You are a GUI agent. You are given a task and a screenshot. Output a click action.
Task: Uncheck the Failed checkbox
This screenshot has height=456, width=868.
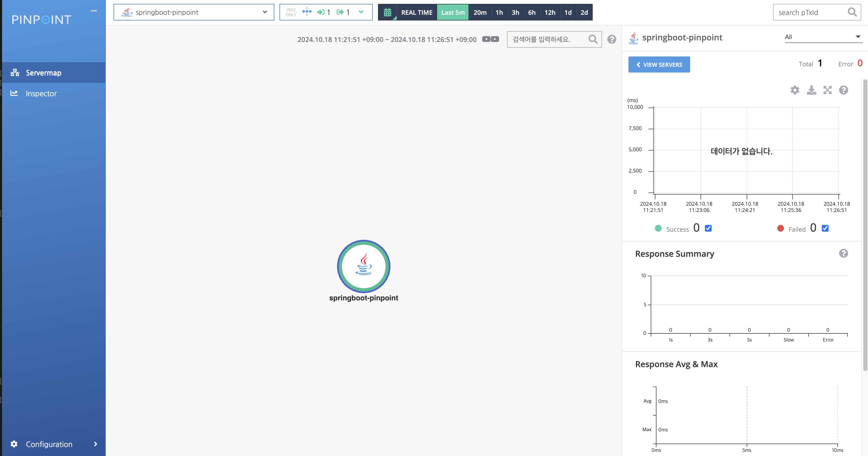(x=825, y=228)
